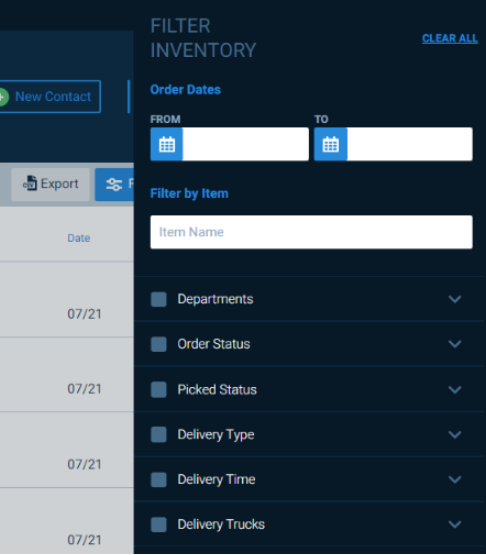Expand the Delivery Trucks chevron

tap(455, 525)
